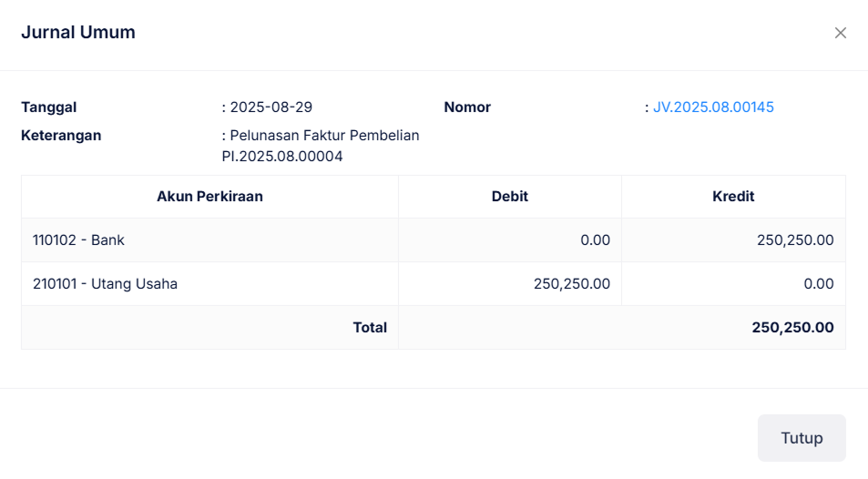Select the bold total amount 250,250.00
Viewport: 868px width, 479px height.
[x=792, y=328]
